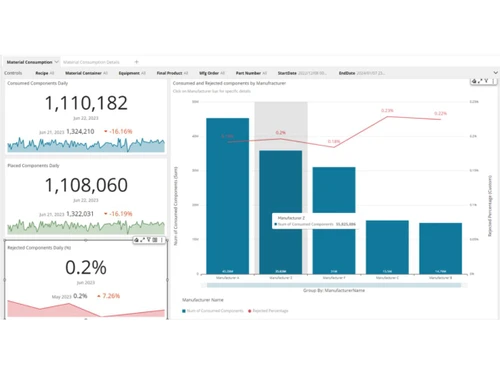Open table view icon on Rejected Components visual
The width and height of the screenshot is (500, 375).
155,240
